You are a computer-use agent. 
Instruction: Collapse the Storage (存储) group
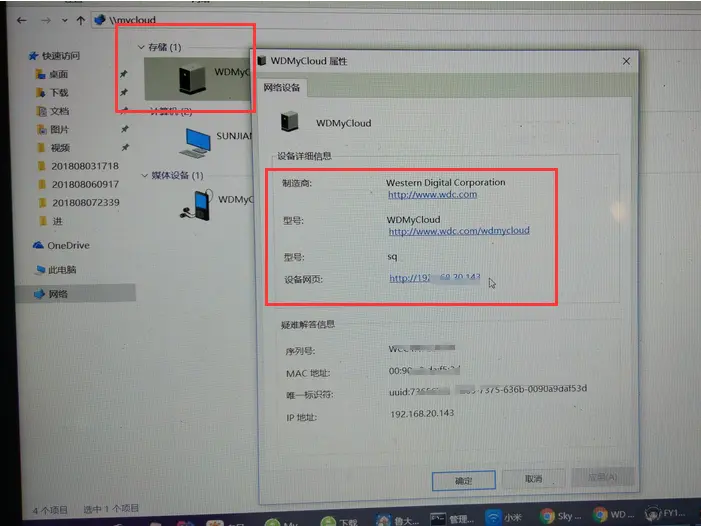coord(141,47)
